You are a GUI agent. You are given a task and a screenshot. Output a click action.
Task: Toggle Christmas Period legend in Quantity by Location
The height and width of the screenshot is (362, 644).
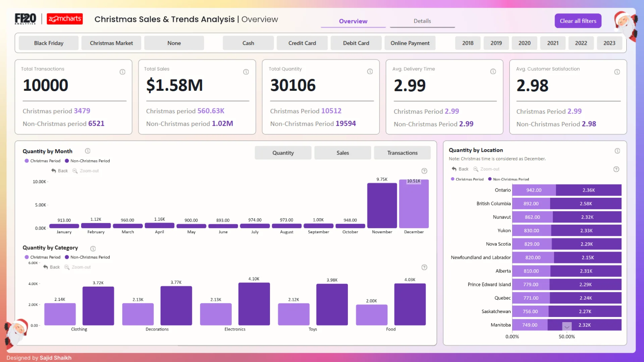tap(467, 179)
